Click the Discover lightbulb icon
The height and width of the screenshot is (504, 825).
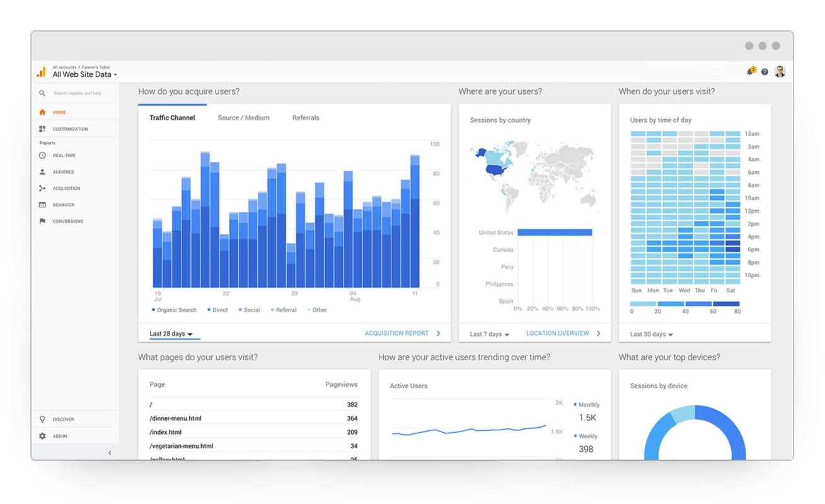[42, 419]
